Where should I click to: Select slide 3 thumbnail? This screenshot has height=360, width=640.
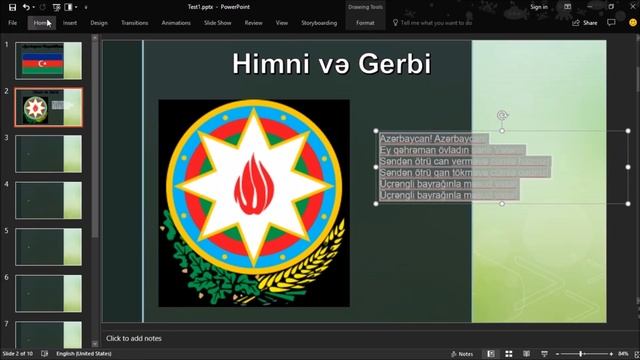49,154
